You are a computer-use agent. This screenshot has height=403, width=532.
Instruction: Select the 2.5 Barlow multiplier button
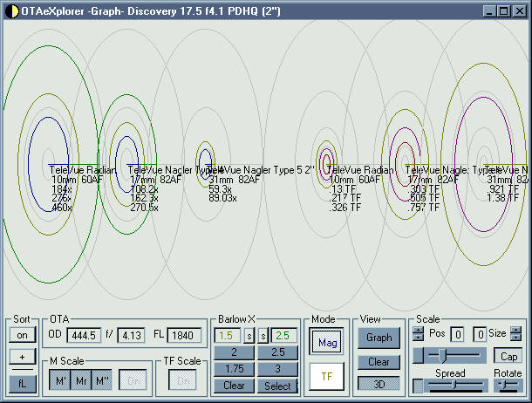[278, 352]
